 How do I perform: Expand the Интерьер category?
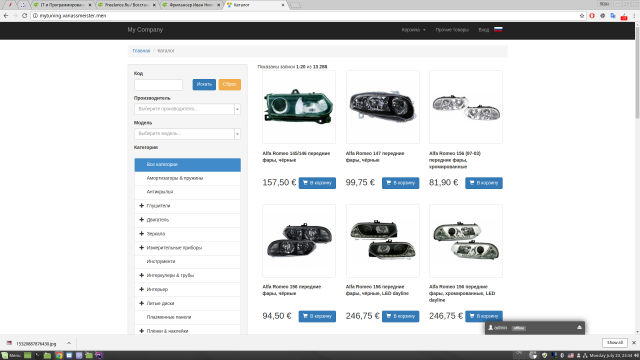[x=141, y=289]
